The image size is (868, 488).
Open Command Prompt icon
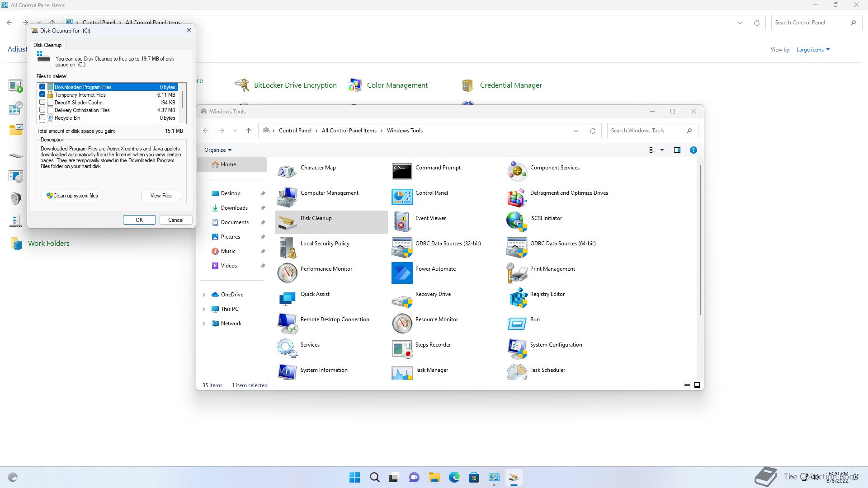(402, 171)
